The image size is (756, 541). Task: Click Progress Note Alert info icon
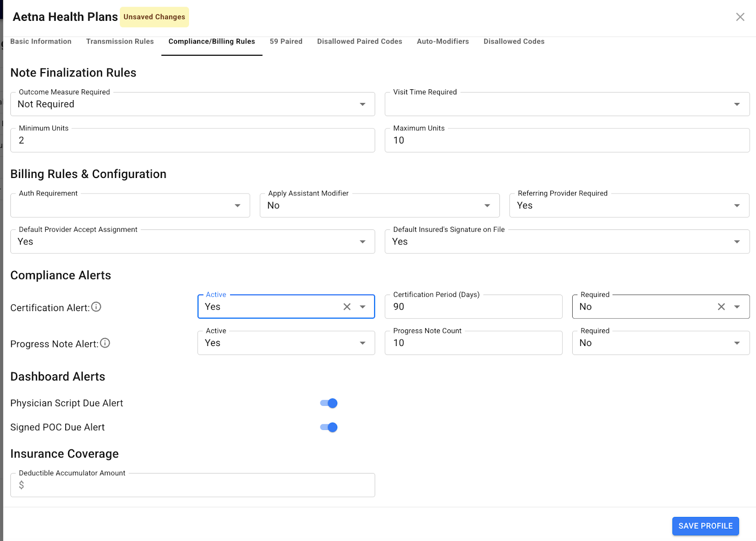(x=105, y=343)
